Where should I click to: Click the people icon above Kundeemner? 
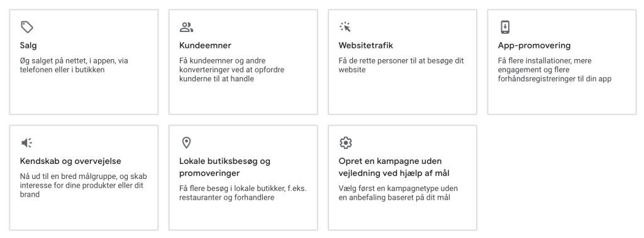[x=186, y=27]
